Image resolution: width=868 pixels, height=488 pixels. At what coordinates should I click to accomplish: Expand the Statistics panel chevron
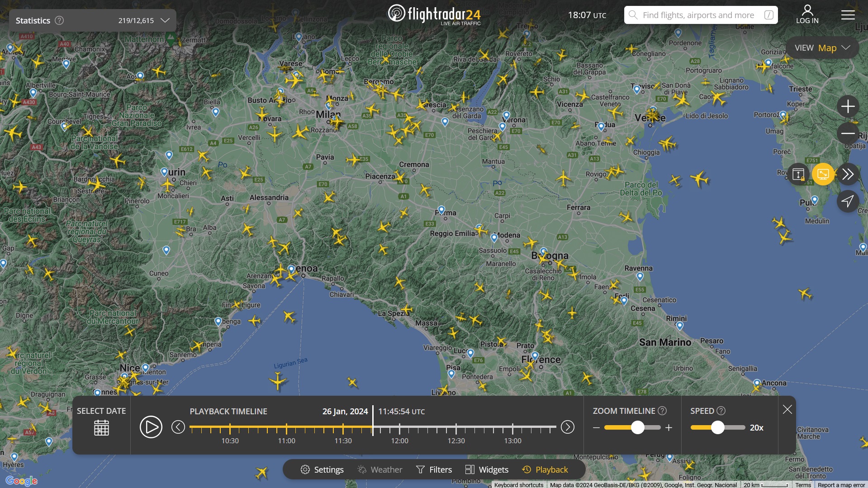click(x=165, y=20)
